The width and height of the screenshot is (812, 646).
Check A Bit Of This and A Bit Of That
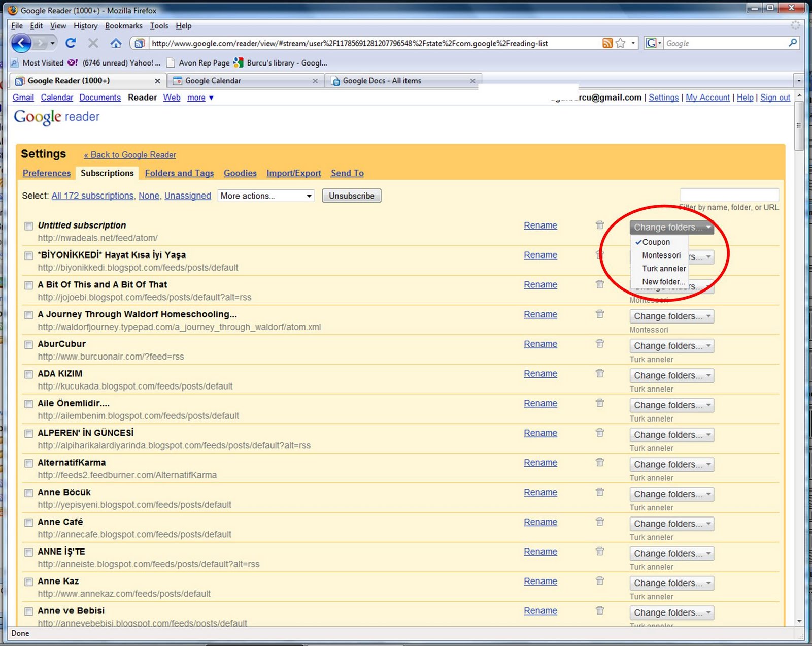coord(29,285)
